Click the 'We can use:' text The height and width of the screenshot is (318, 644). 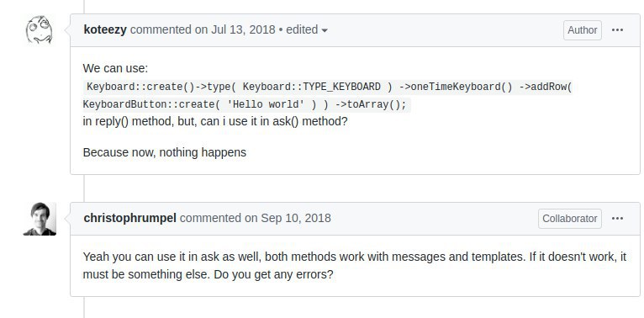[x=115, y=68]
